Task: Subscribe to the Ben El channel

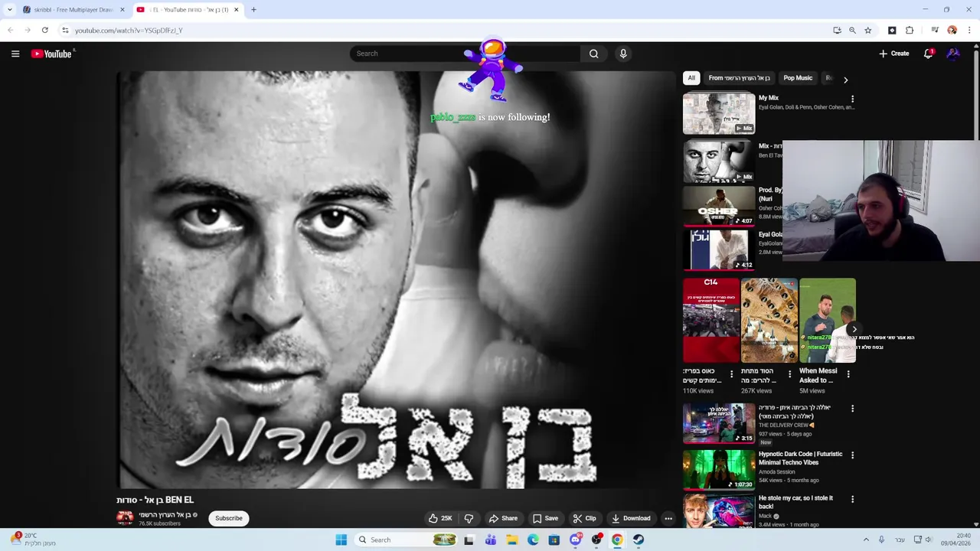Action: (x=228, y=518)
